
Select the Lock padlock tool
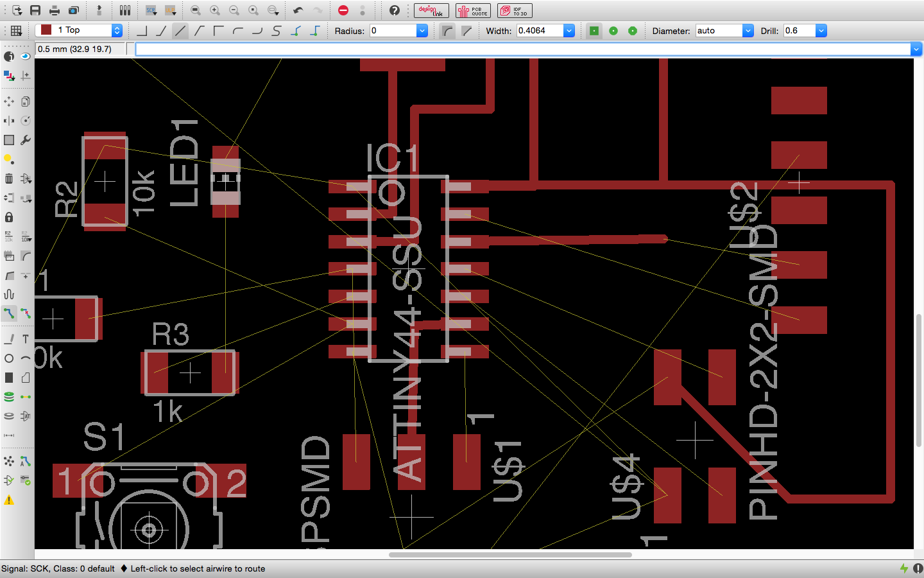(9, 217)
